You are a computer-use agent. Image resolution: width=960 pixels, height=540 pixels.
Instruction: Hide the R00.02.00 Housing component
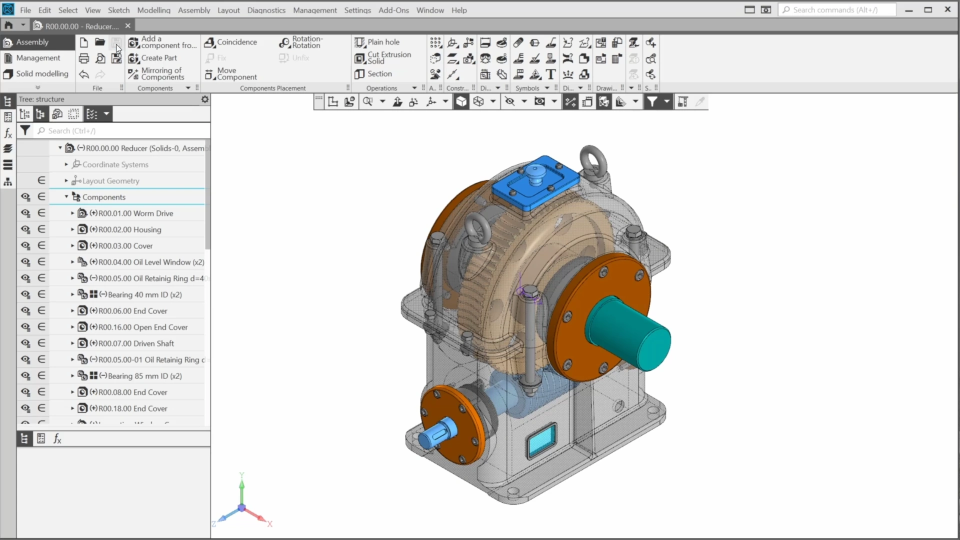25,229
